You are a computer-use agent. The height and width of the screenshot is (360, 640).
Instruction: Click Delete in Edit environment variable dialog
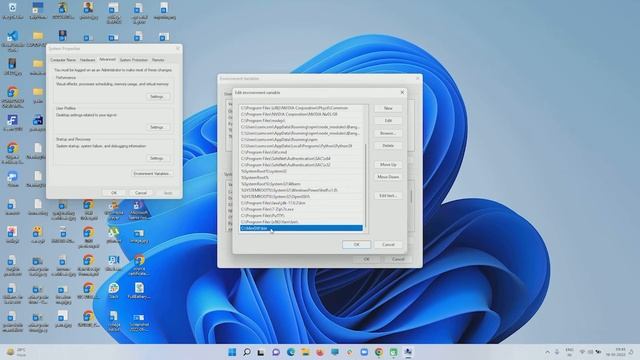point(388,146)
